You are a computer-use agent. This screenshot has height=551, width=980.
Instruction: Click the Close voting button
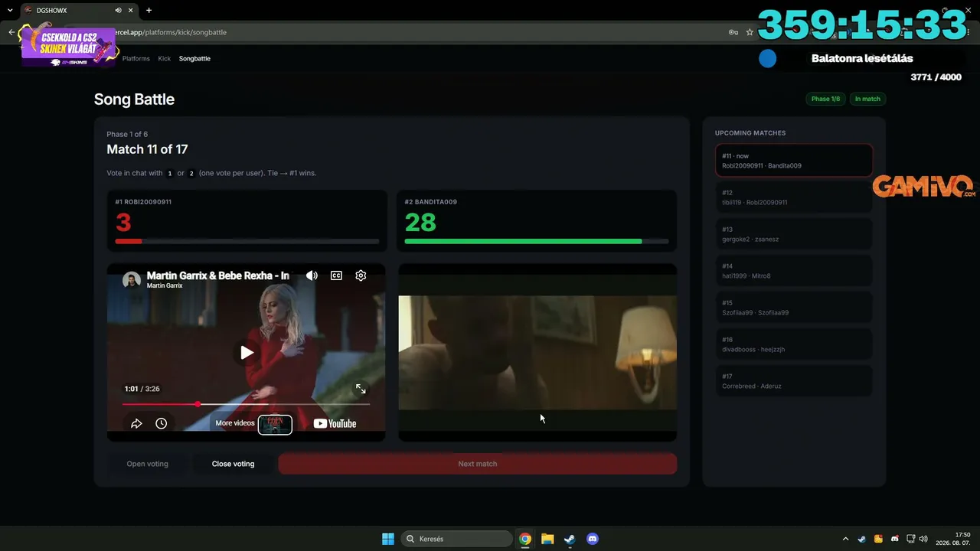pos(233,464)
